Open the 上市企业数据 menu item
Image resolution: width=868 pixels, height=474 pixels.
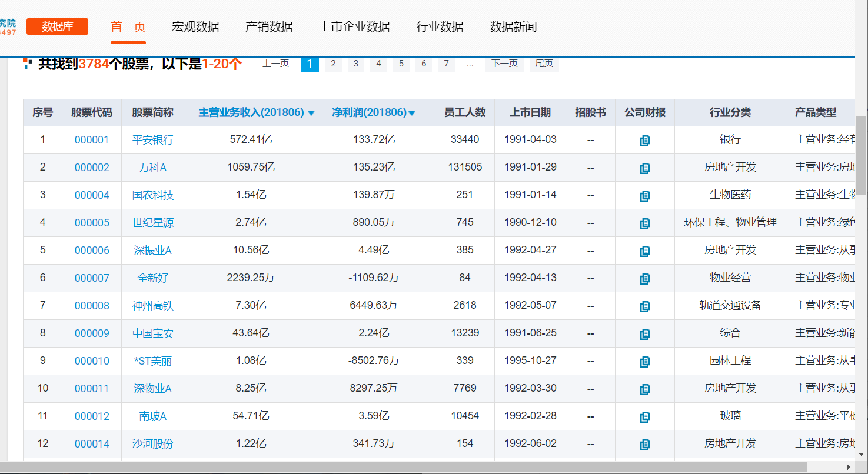(354, 26)
